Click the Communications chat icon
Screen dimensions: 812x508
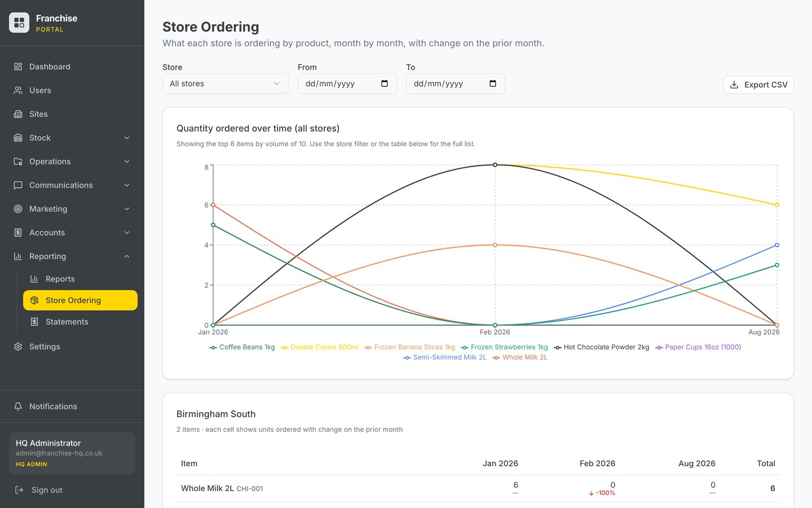coord(18,185)
